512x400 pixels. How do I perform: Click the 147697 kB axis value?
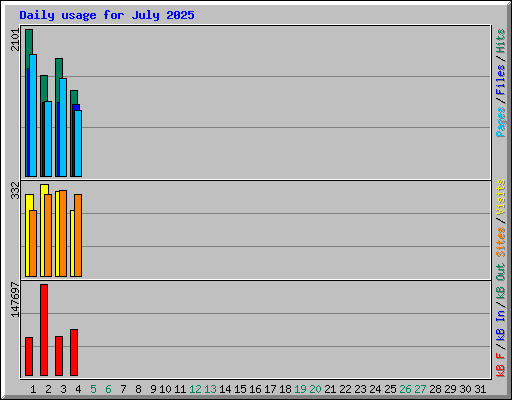(15, 300)
